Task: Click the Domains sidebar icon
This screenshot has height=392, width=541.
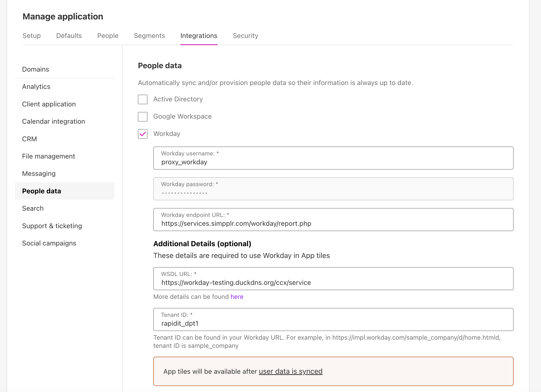Action: click(36, 69)
